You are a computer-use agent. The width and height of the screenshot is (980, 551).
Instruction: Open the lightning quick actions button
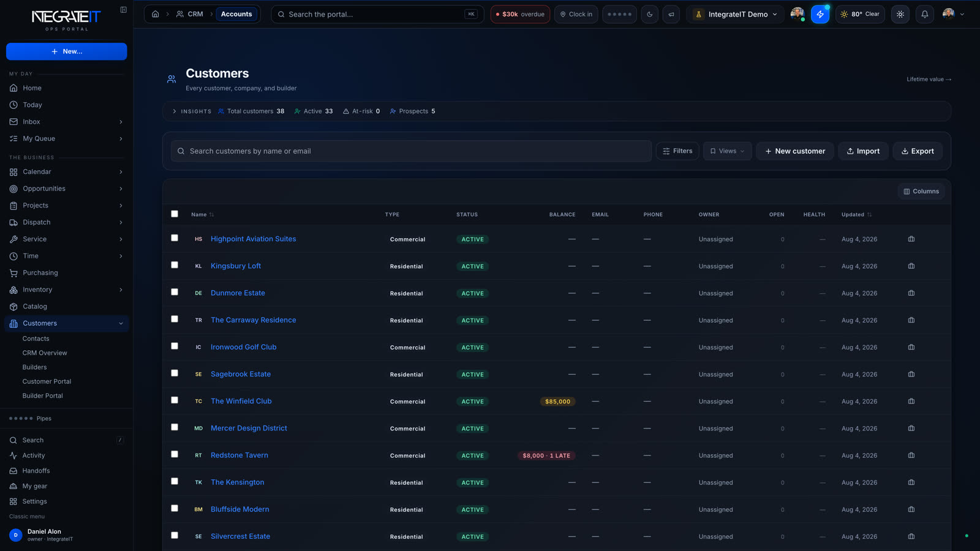point(820,14)
